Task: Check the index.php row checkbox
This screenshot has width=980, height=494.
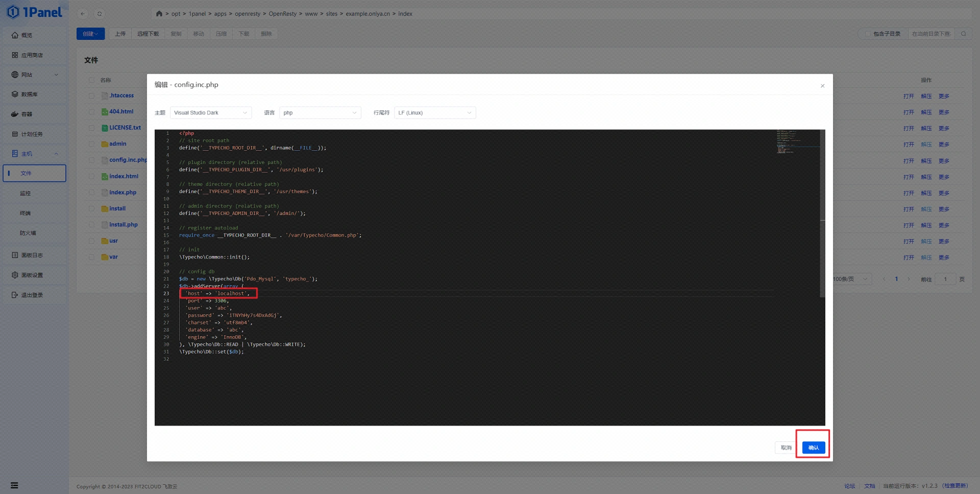Action: tap(91, 193)
